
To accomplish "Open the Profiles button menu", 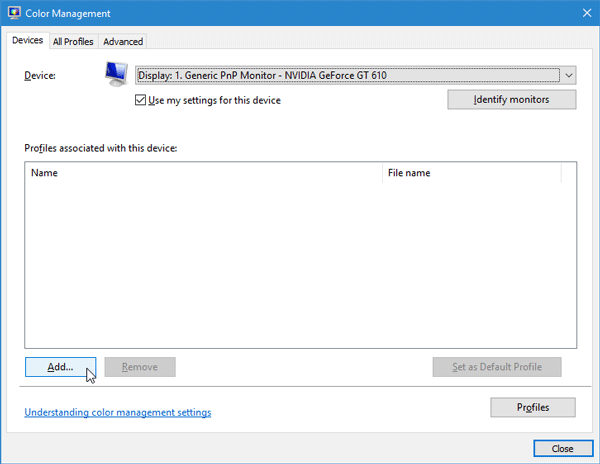I will coord(533,407).
